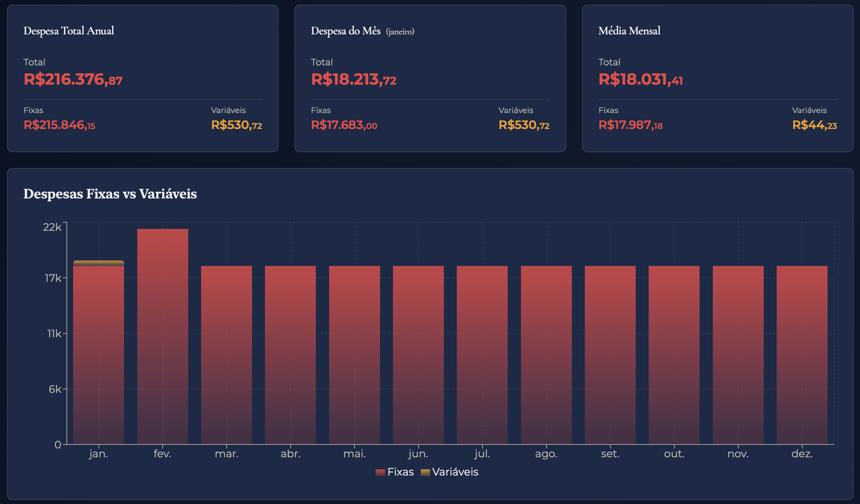Viewport: 860px width, 504px height.
Task: Click the average Variáveis R$44,23 amount
Action: click(x=814, y=125)
